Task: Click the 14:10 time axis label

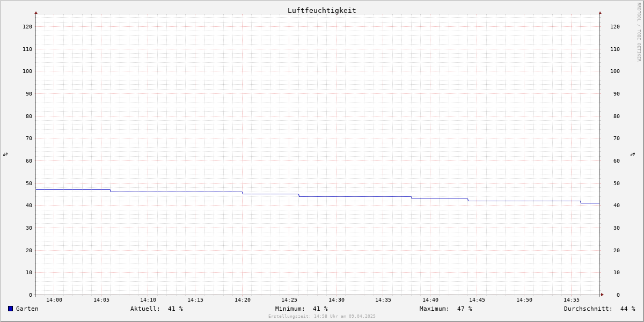Action: (148, 300)
